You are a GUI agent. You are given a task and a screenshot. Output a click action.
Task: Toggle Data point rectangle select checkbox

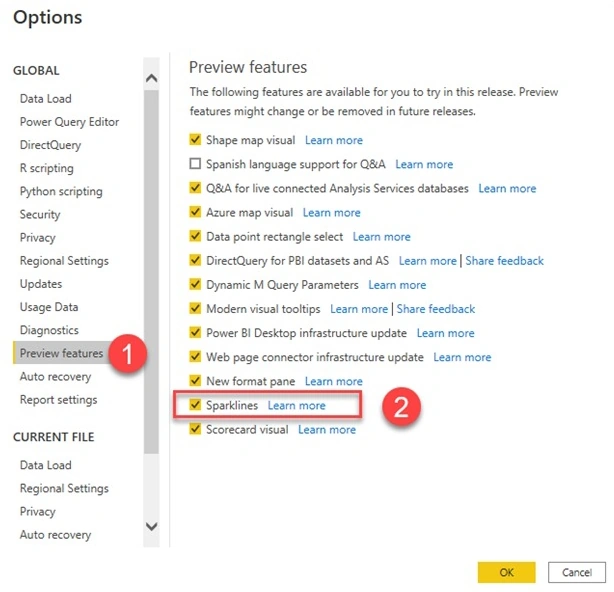195,236
